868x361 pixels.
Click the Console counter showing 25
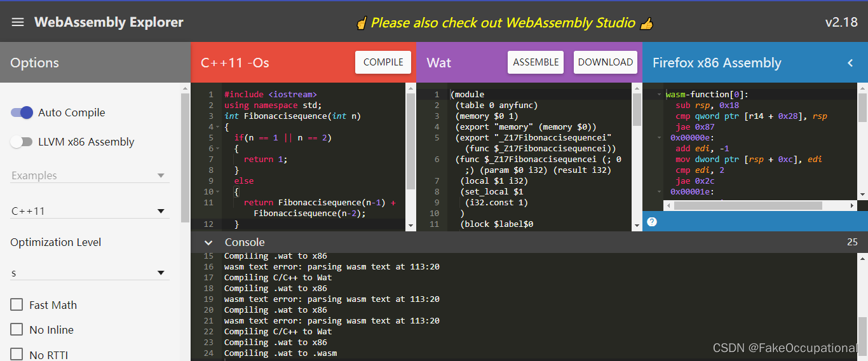point(852,242)
